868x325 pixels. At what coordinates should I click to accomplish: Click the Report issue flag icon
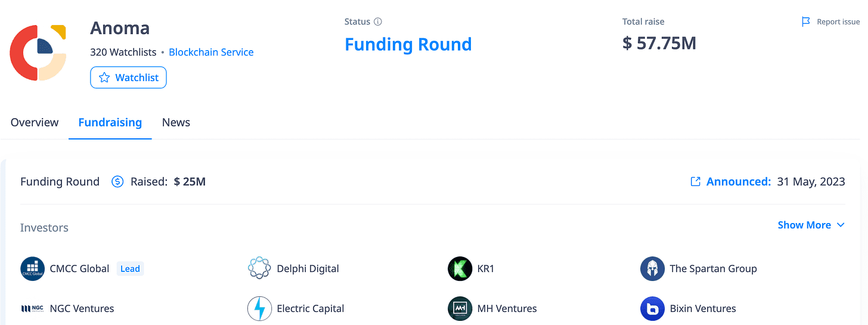(806, 21)
